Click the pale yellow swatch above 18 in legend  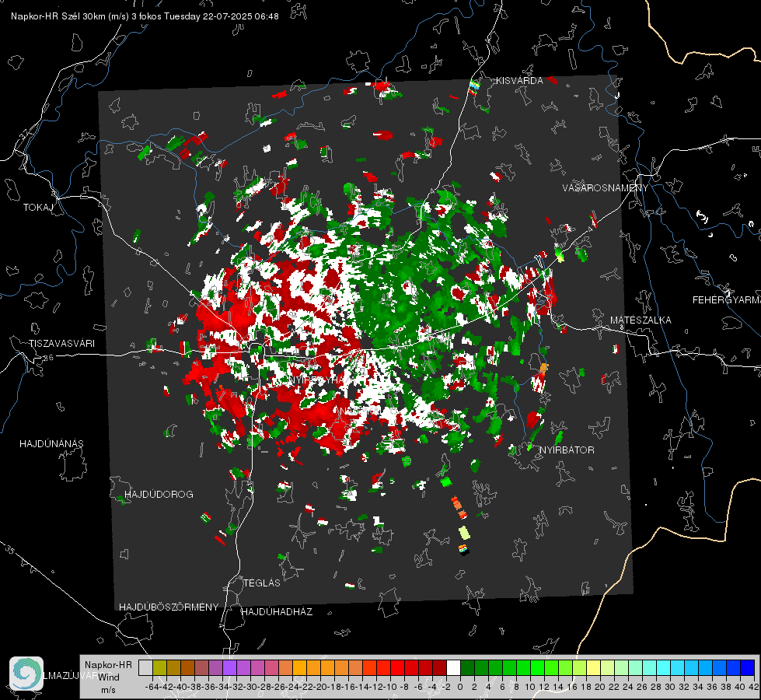click(x=593, y=667)
